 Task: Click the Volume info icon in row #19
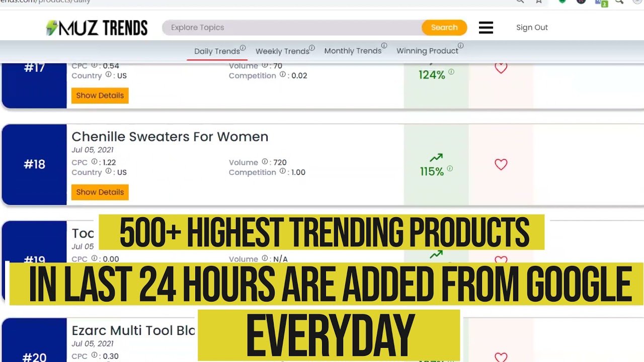pos(265,258)
